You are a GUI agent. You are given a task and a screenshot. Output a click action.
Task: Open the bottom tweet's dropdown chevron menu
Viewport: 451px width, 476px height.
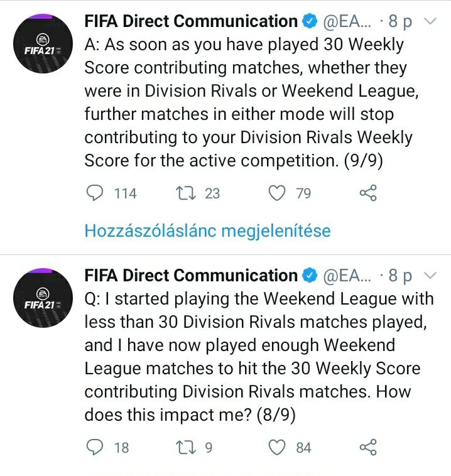point(431,275)
